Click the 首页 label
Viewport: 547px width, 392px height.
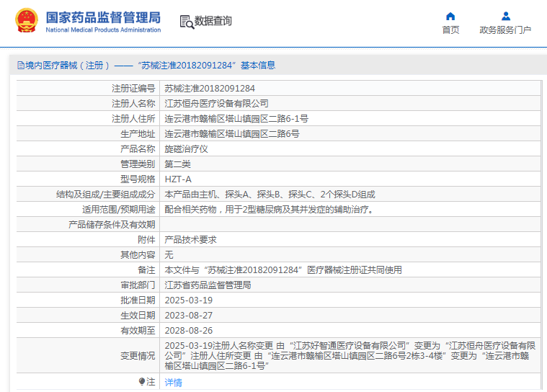pos(450,30)
